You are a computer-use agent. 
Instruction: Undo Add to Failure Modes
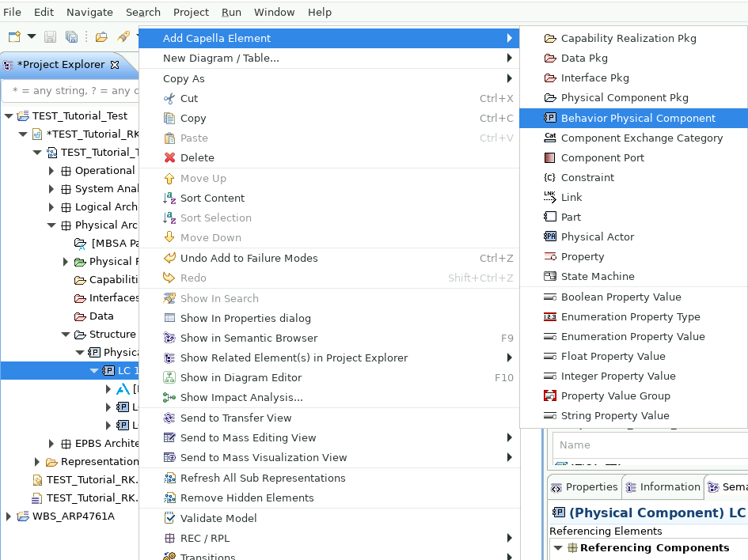(x=329, y=259)
